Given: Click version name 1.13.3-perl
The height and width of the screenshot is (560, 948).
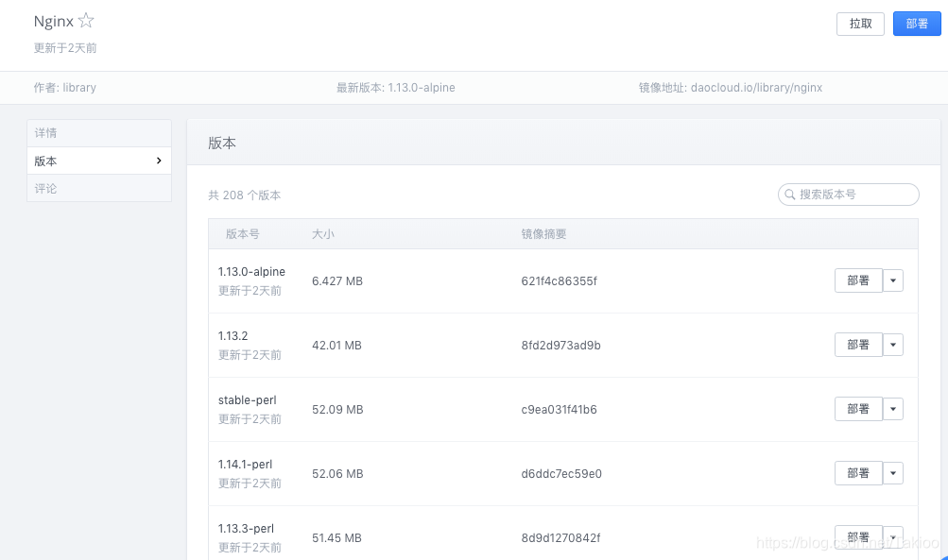Looking at the screenshot, I should pyautogui.click(x=246, y=528).
